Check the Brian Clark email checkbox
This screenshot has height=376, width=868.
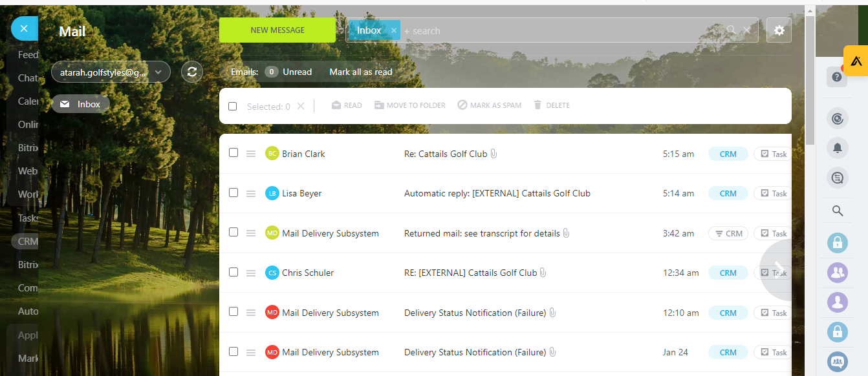233,153
